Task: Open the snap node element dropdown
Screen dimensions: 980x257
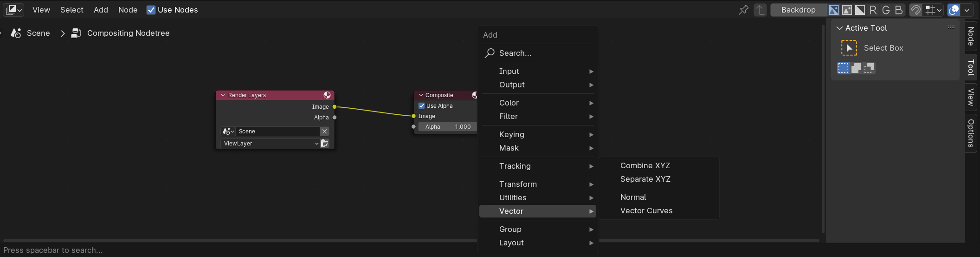Action: (933, 10)
